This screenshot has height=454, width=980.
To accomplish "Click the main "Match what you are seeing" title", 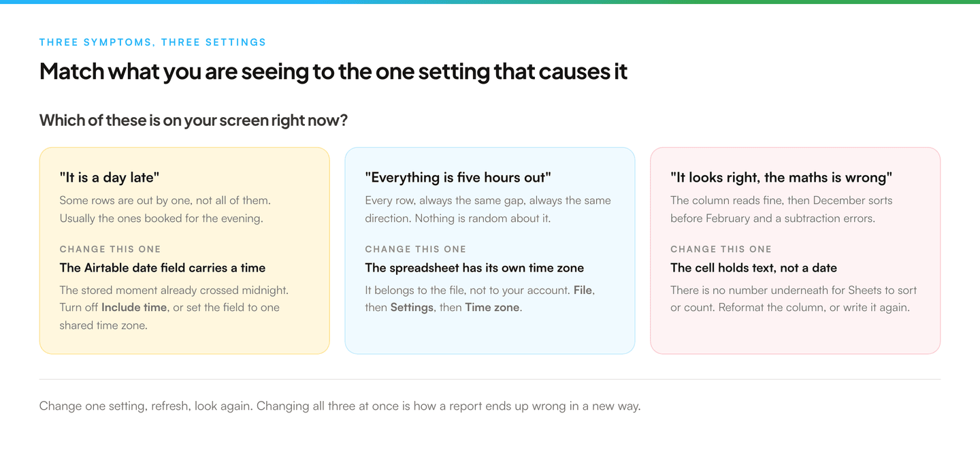I will [x=333, y=71].
